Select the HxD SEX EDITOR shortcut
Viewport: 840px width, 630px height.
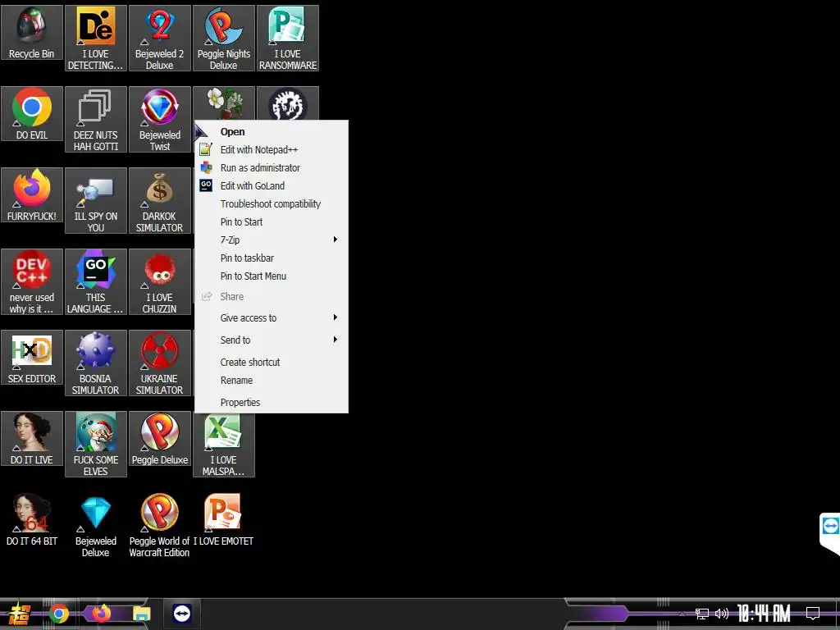(x=32, y=358)
